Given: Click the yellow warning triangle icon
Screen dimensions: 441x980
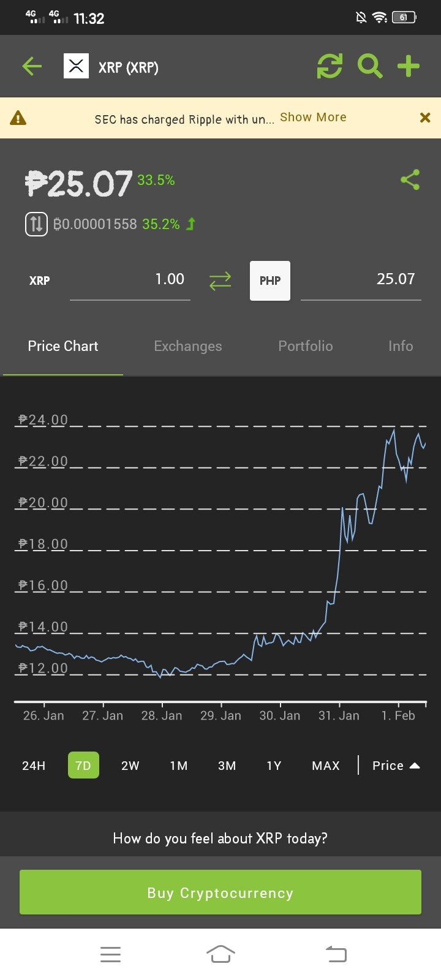Looking at the screenshot, I should pyautogui.click(x=18, y=118).
